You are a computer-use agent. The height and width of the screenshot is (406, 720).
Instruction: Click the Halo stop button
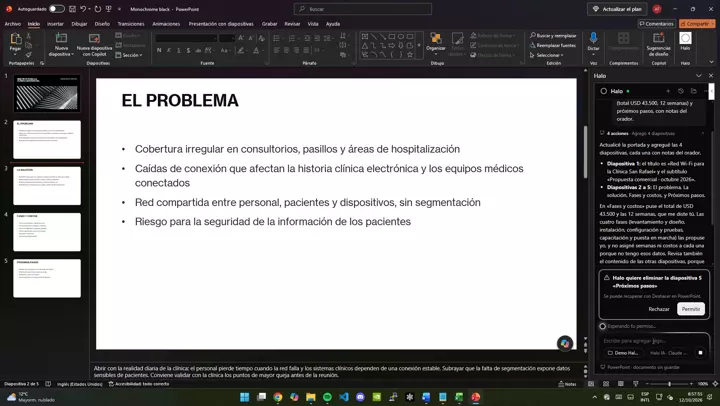[700, 353]
